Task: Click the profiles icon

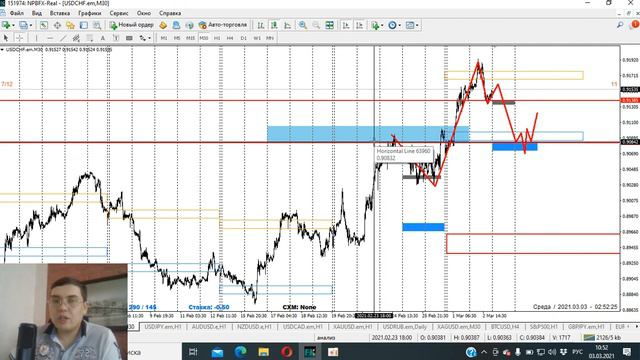Action: [23, 25]
